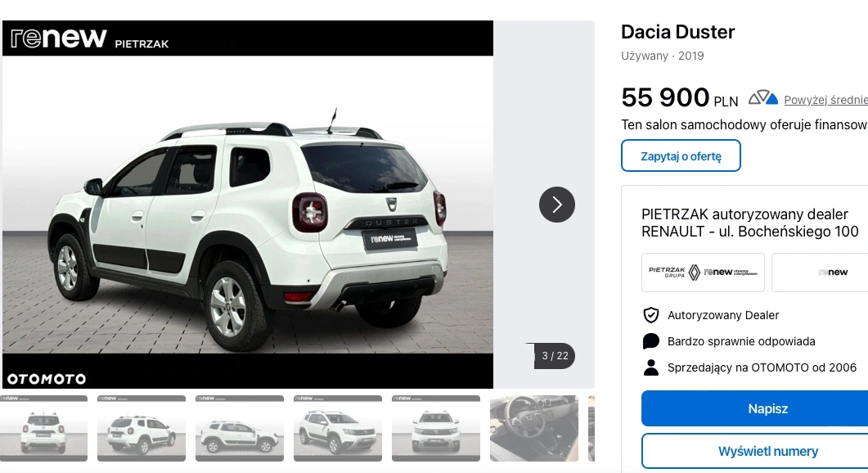Screen dimensions: 868x473
Task: Click the price indicator triangles icon
Action: [763, 98]
